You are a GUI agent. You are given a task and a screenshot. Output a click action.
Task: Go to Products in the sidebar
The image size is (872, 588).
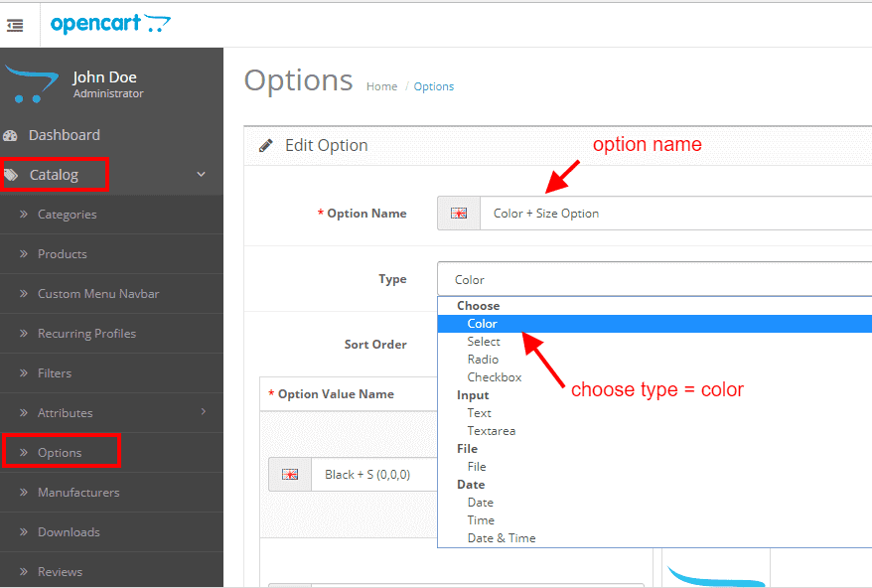coord(63,254)
